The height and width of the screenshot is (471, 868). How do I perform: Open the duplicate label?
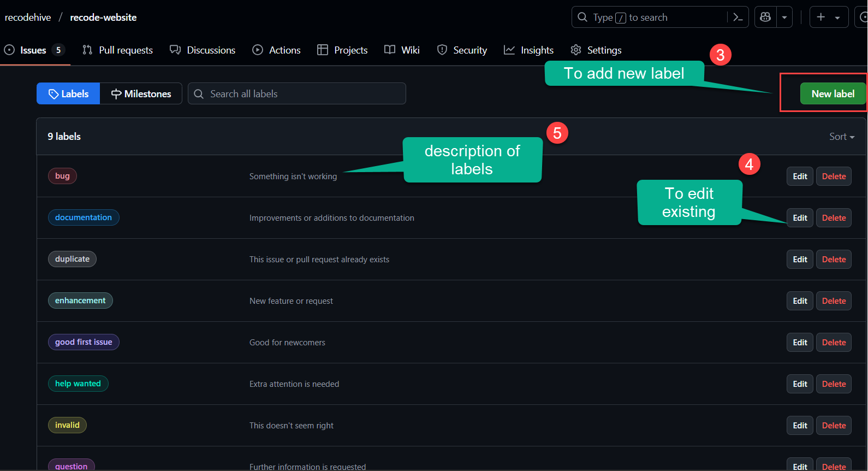[x=72, y=259]
